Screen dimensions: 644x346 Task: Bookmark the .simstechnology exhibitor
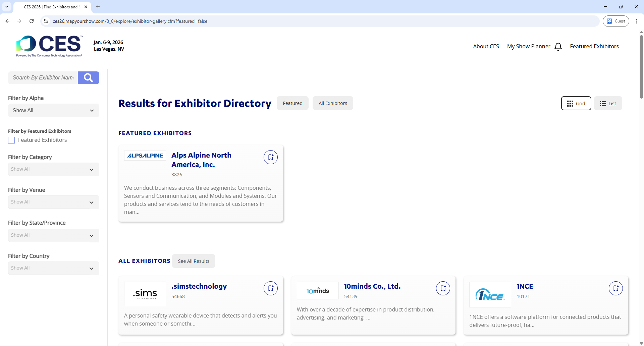[270, 288]
